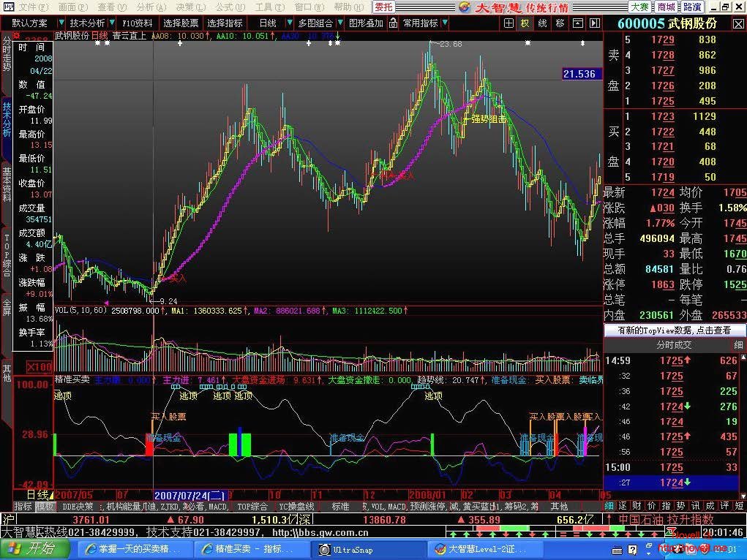Click the 移 (move) tool button
The height and width of the screenshot is (560, 747).
(x=560, y=23)
